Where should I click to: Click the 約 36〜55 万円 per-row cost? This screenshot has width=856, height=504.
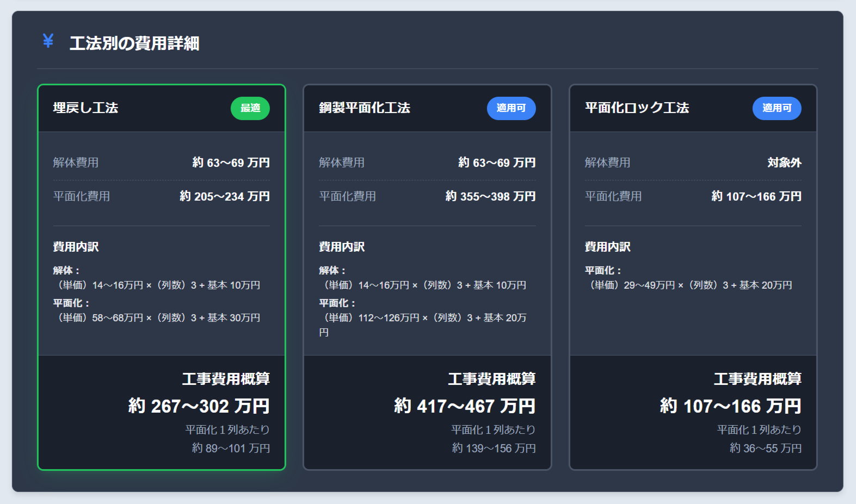pos(765,448)
